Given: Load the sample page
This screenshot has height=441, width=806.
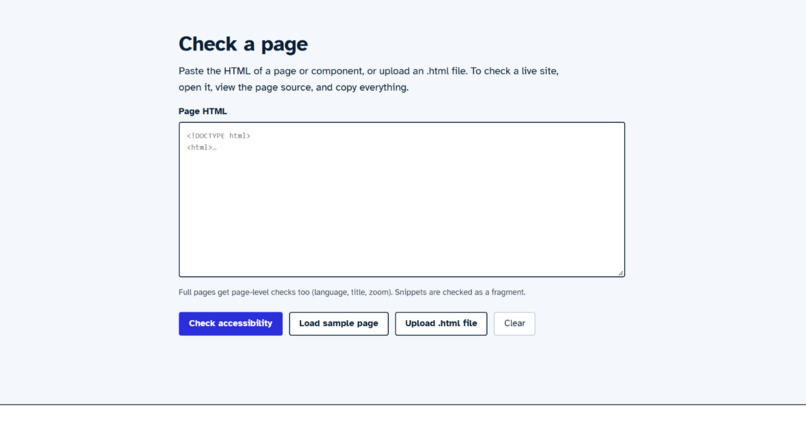Looking at the screenshot, I should [x=339, y=324].
